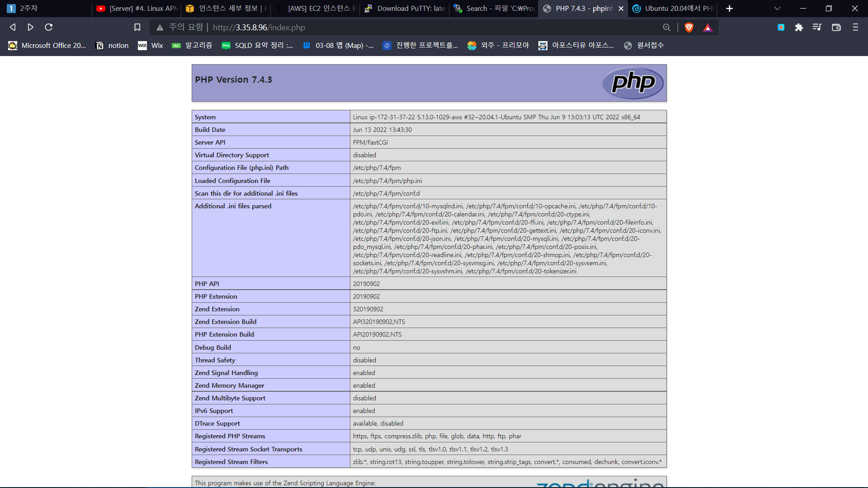
Task: Go back using the back arrow
Action: point(13,28)
